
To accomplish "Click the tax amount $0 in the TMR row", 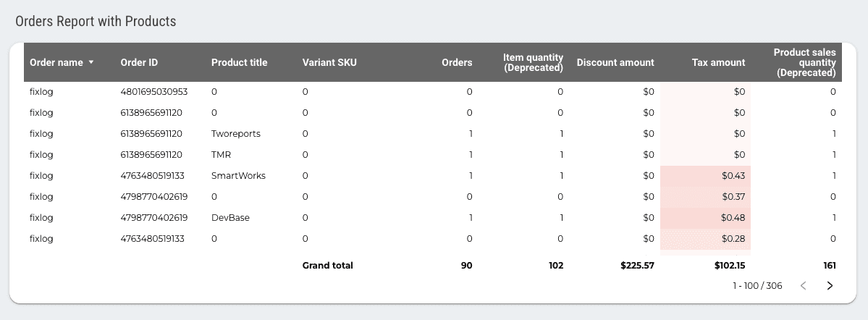I will [x=740, y=155].
